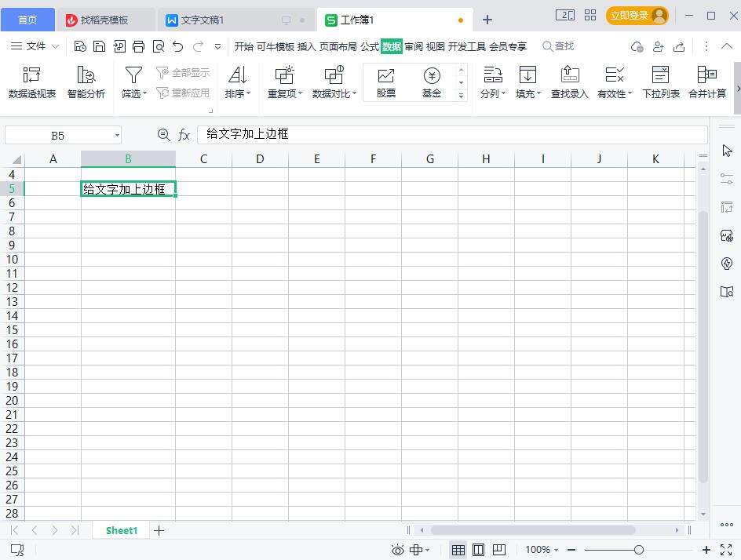The width and height of the screenshot is (741, 560).
Task: Adjust the zoom slider handle
Action: click(x=639, y=550)
